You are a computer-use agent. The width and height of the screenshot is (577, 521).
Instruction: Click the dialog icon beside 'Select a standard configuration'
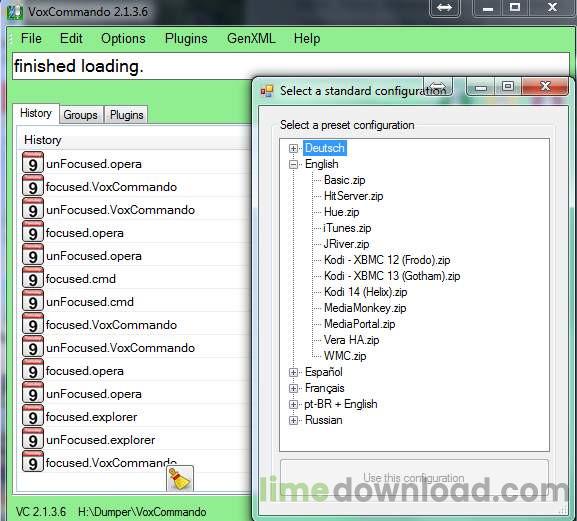267,91
